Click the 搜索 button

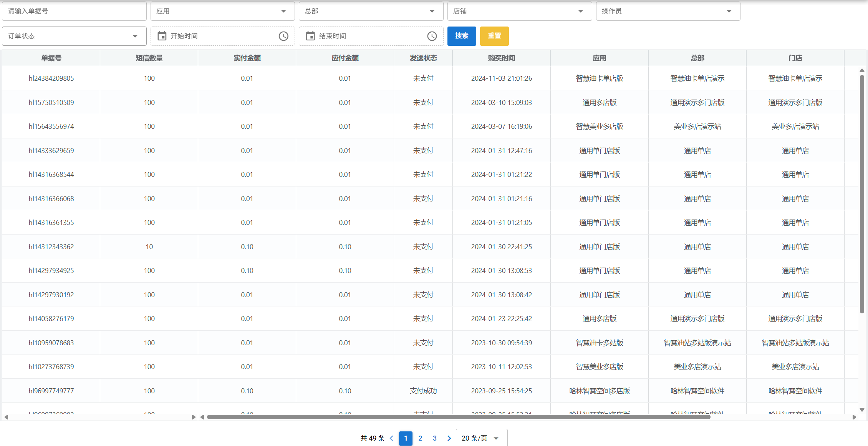(462, 36)
